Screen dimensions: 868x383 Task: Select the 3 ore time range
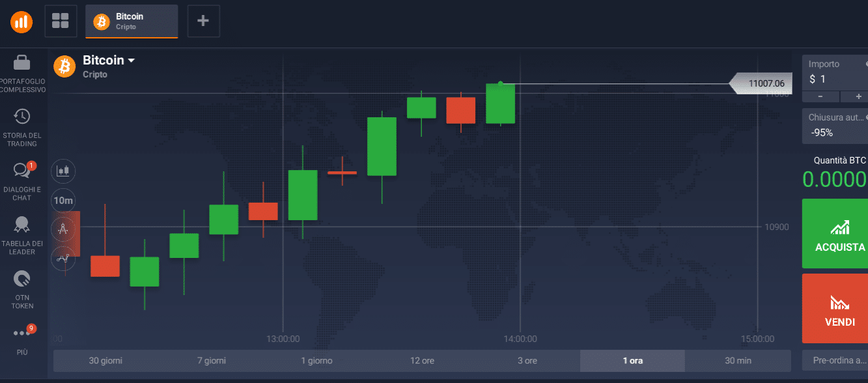pos(527,361)
